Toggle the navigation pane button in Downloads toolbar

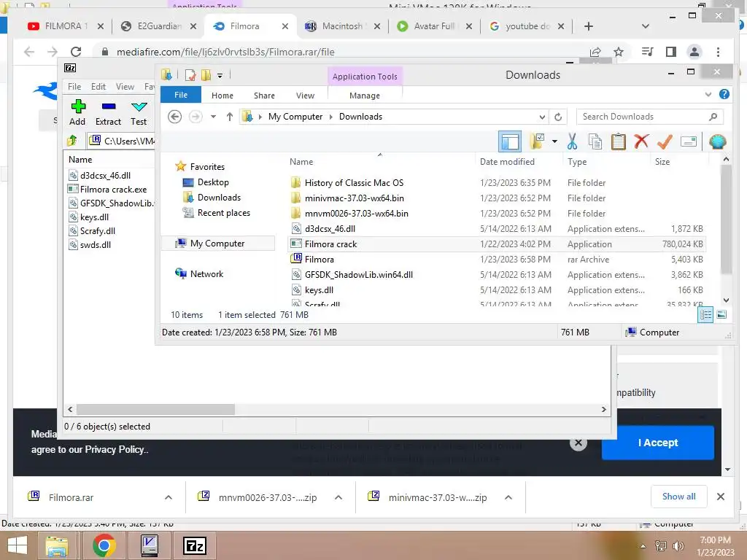point(510,141)
